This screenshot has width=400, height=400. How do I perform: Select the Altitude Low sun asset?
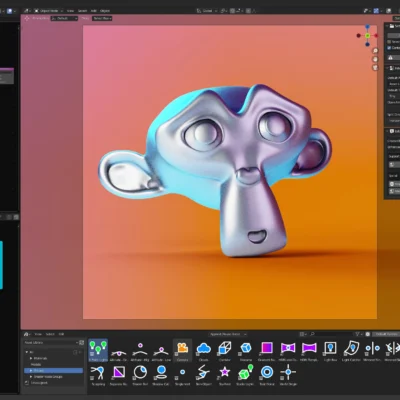[161, 350]
